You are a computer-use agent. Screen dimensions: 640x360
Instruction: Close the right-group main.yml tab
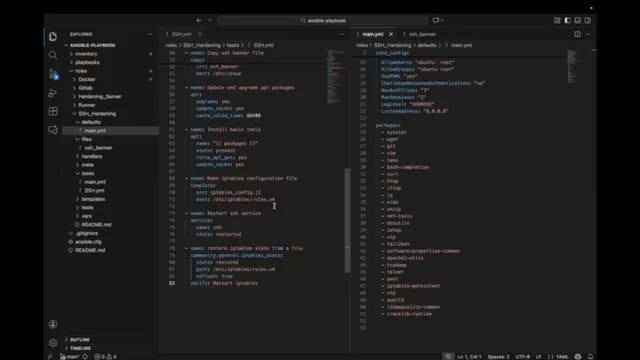coord(391,34)
